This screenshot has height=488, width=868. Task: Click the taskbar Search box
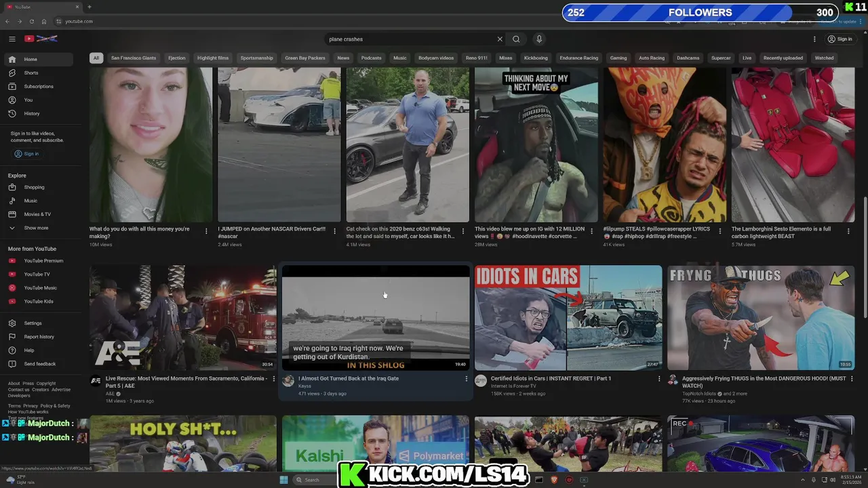pos(315,480)
